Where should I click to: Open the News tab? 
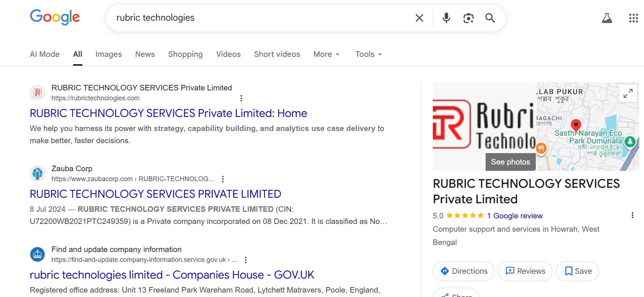coord(145,54)
